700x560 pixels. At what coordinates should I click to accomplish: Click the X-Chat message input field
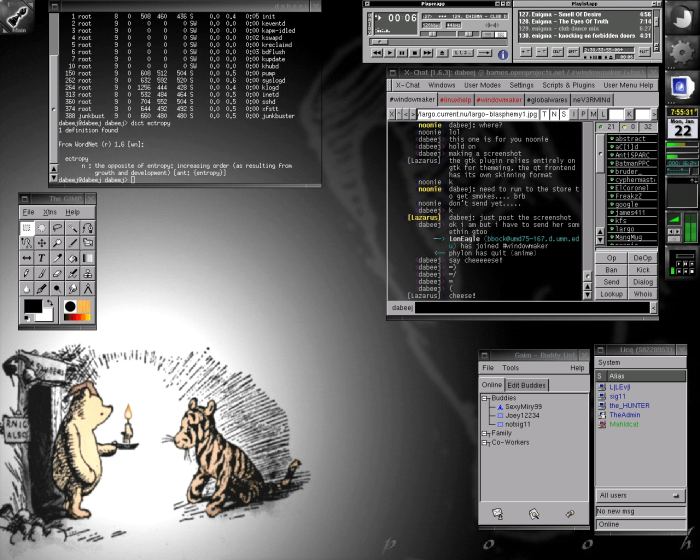(x=532, y=308)
